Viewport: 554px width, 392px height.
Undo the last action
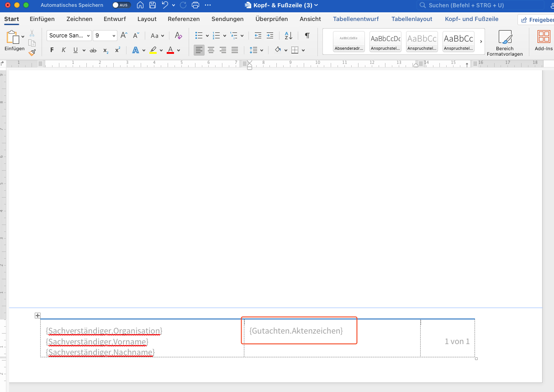165,5
